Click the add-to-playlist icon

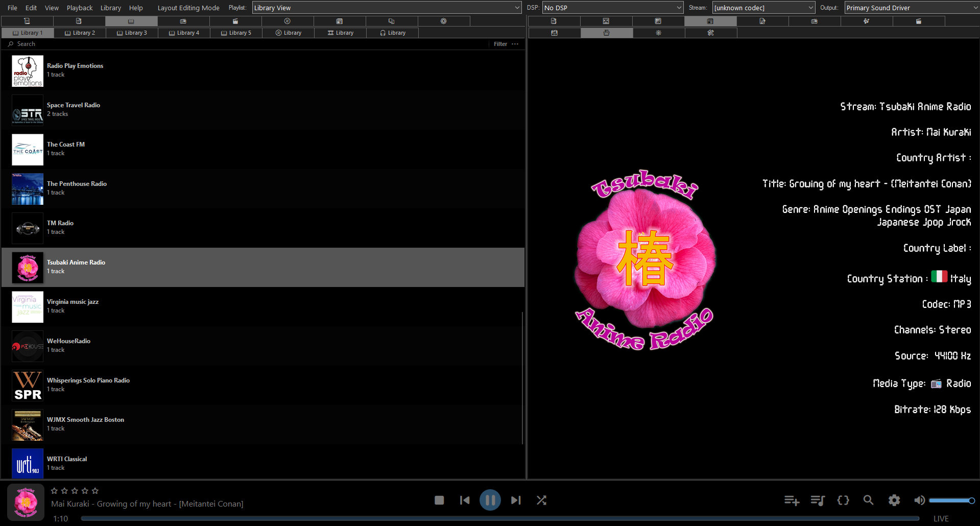click(792, 500)
